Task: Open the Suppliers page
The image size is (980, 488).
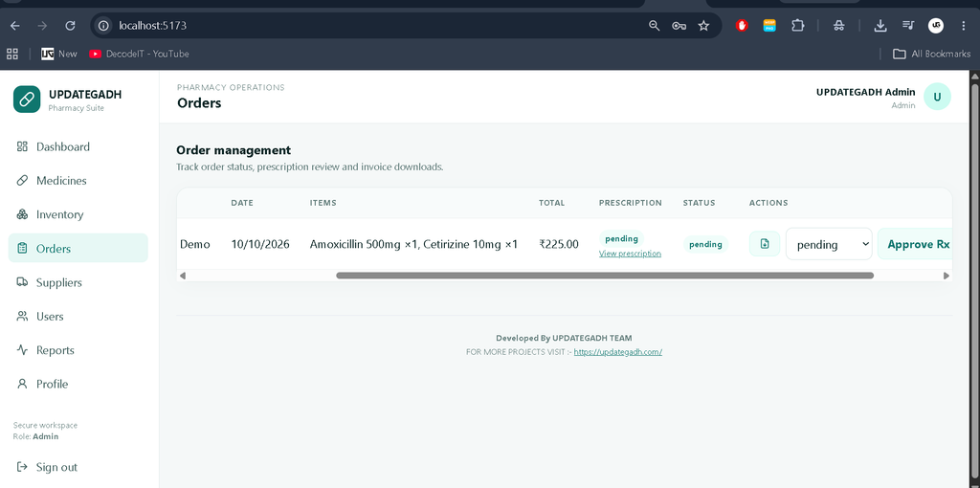Action: pyautogui.click(x=78, y=282)
